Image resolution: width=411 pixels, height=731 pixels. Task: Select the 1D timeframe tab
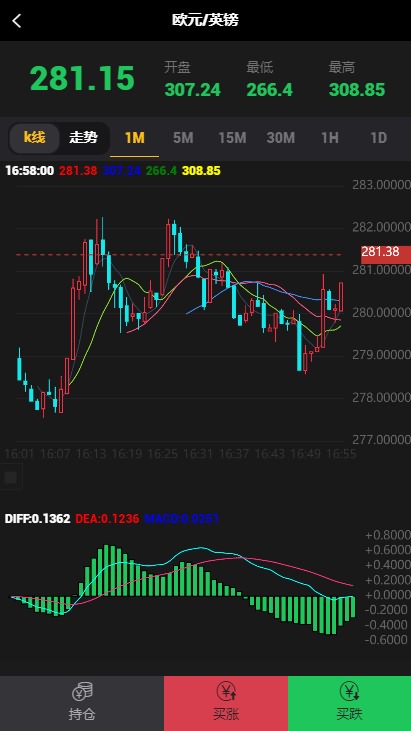pos(378,138)
